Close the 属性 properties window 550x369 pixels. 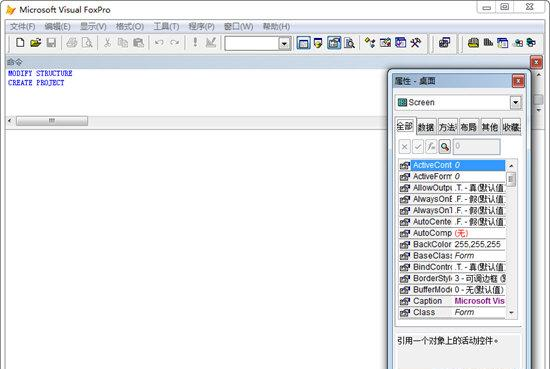click(518, 81)
